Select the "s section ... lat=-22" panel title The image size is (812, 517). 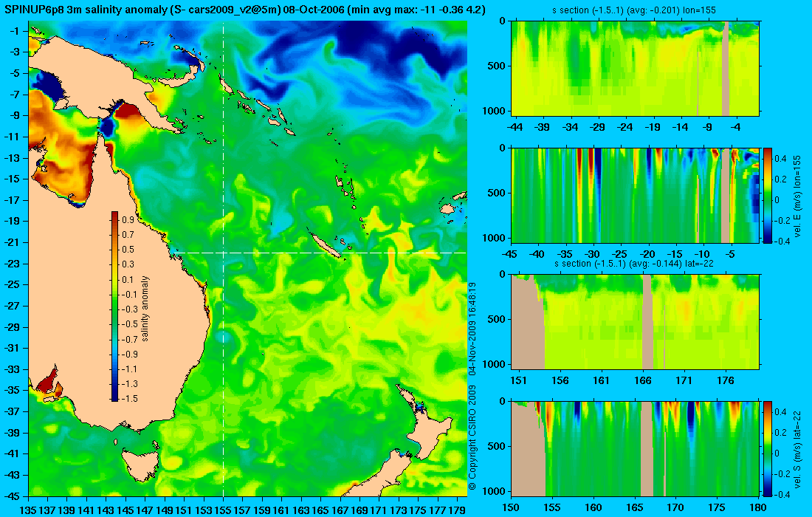click(634, 263)
